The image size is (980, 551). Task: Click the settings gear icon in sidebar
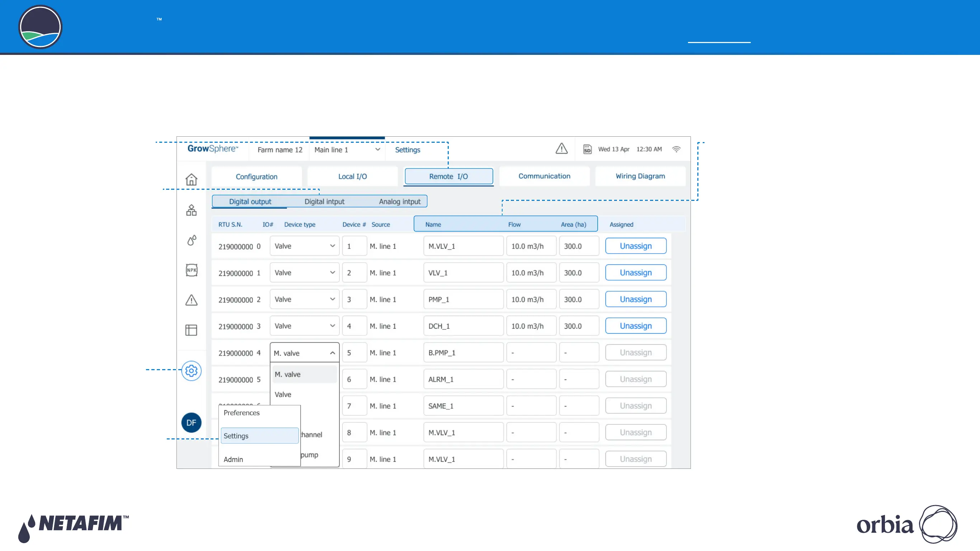click(x=191, y=371)
